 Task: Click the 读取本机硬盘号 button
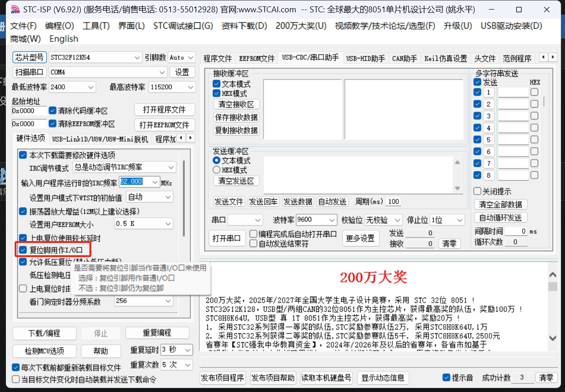326,378
